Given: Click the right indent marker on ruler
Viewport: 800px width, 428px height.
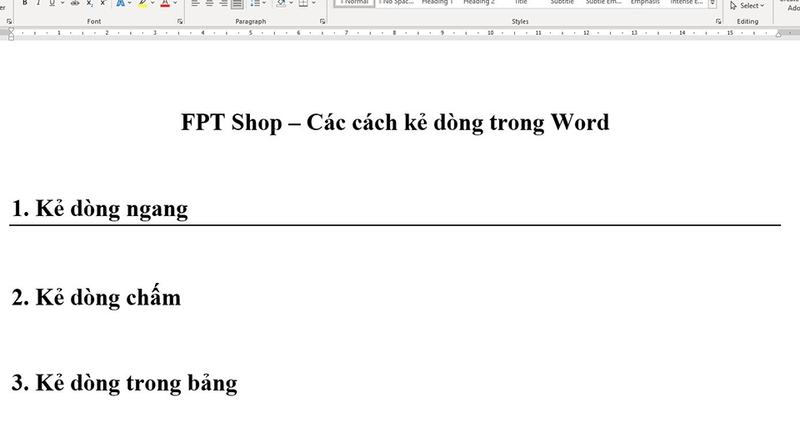Looking at the screenshot, I should click(x=778, y=34).
